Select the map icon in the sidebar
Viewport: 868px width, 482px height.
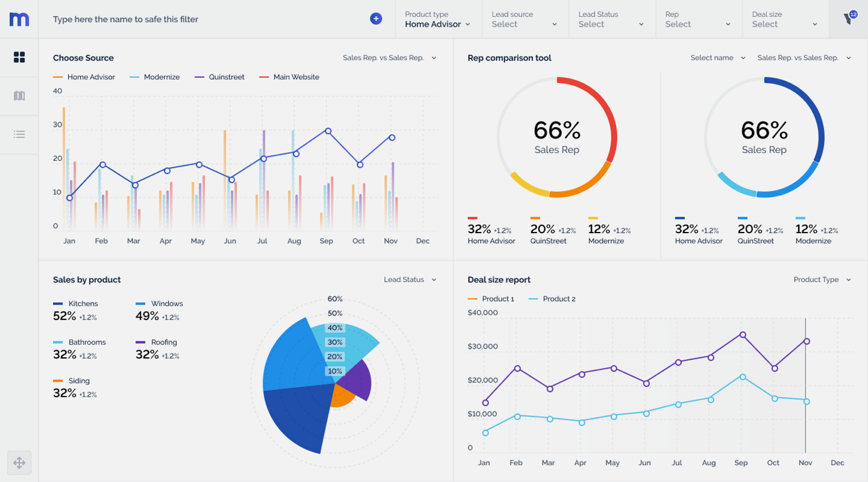coord(19,96)
